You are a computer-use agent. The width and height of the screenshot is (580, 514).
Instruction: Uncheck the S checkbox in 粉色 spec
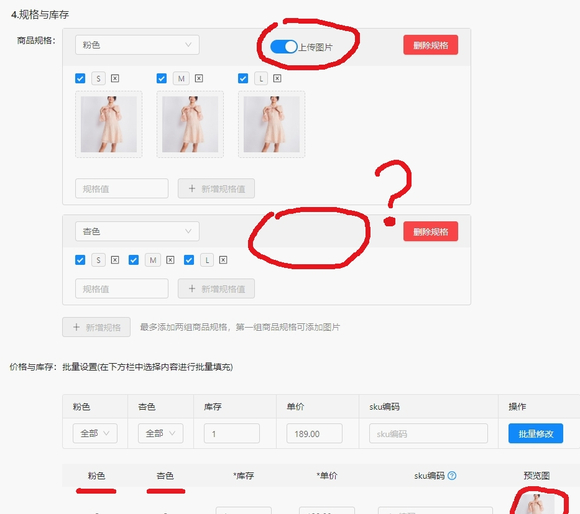pos(80,78)
